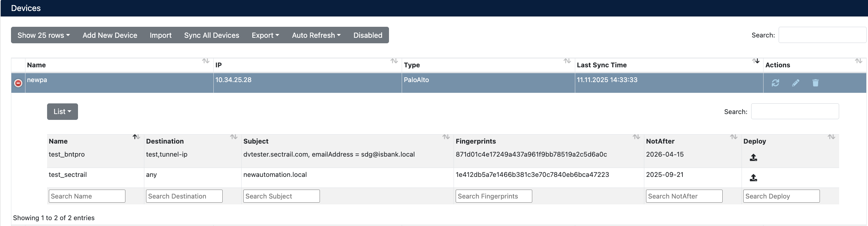Click the sync icon for newpa device
868x226 pixels.
tap(775, 83)
